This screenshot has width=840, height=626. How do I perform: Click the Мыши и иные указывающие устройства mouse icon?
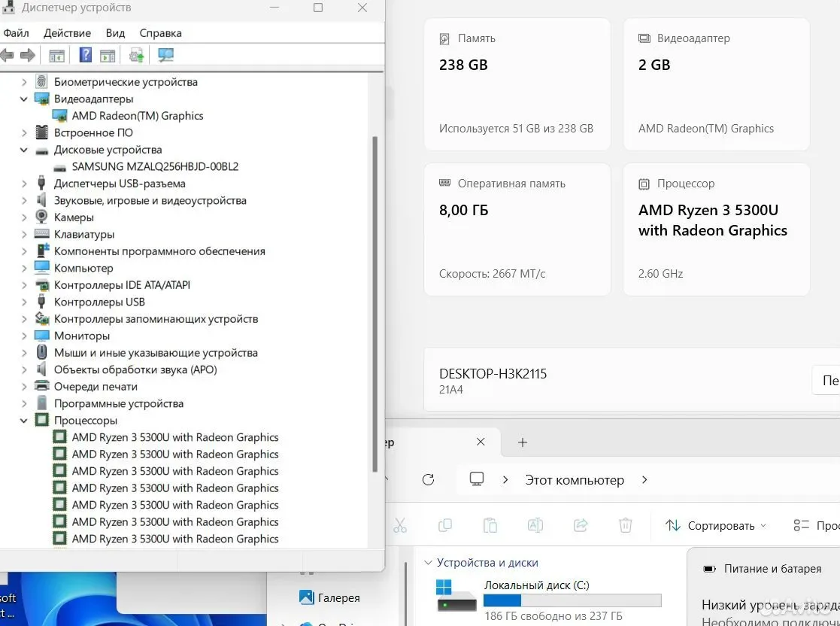[42, 352]
